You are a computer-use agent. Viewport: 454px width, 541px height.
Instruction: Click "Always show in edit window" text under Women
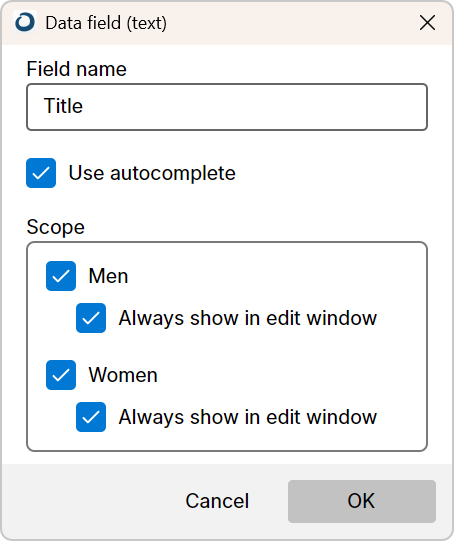248,417
